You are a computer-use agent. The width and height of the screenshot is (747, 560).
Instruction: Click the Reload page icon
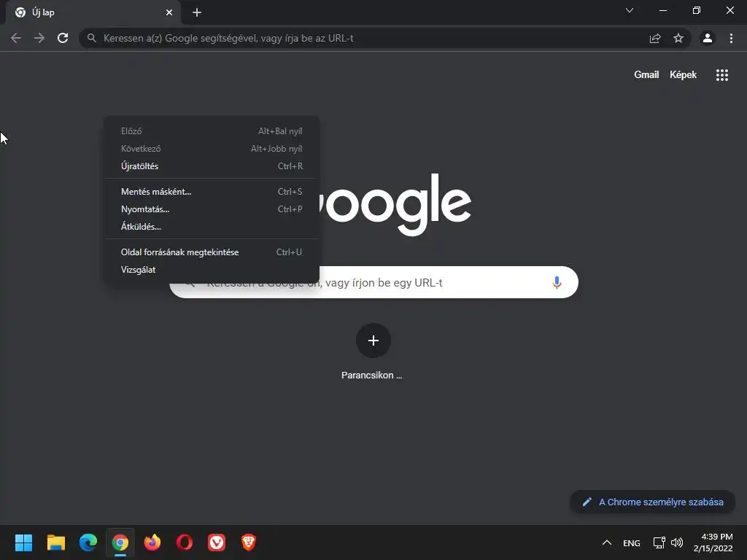pos(63,38)
